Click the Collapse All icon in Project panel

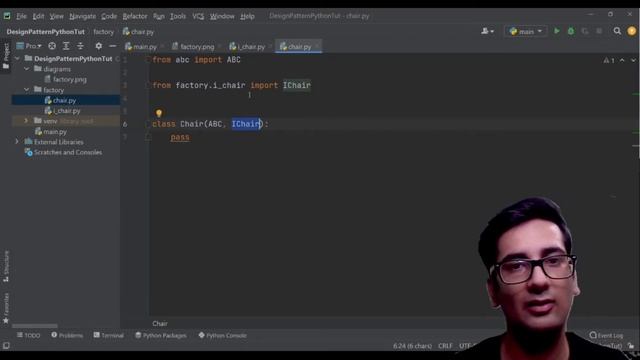[x=80, y=46]
